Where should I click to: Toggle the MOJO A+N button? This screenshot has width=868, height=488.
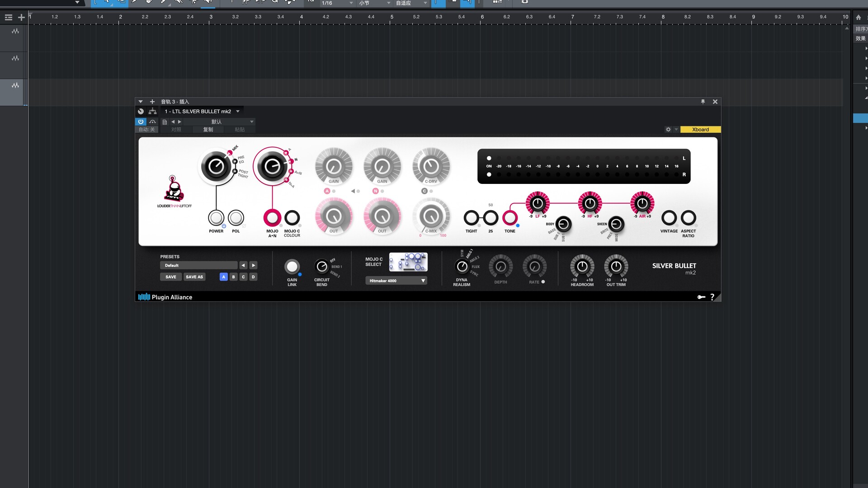(272, 218)
